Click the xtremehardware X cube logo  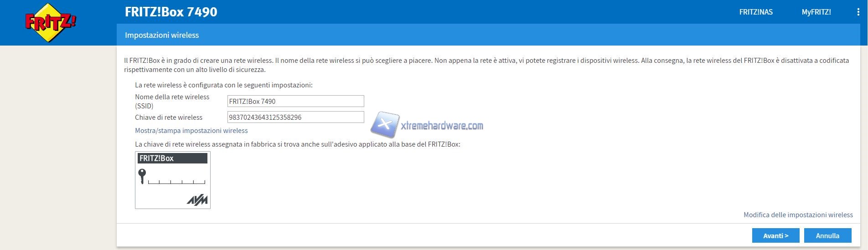click(x=385, y=124)
